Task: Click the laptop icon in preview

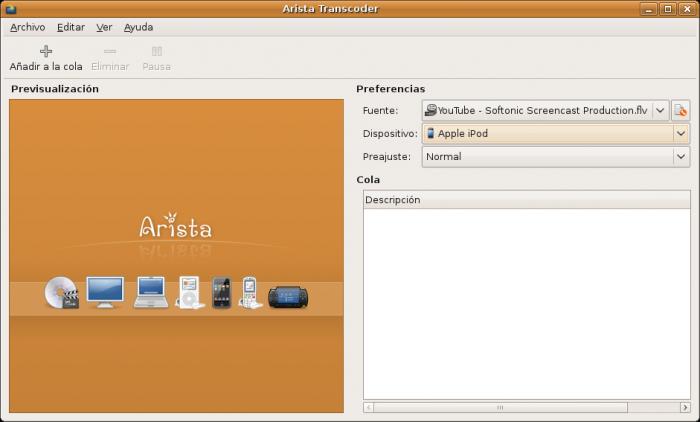Action: [x=151, y=292]
